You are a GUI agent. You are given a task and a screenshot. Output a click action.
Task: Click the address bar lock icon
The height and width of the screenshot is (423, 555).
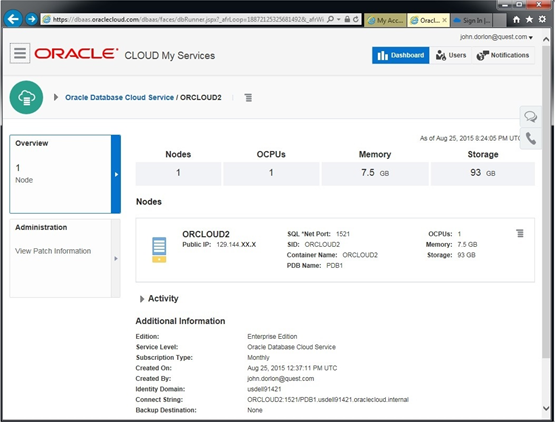tap(347, 19)
